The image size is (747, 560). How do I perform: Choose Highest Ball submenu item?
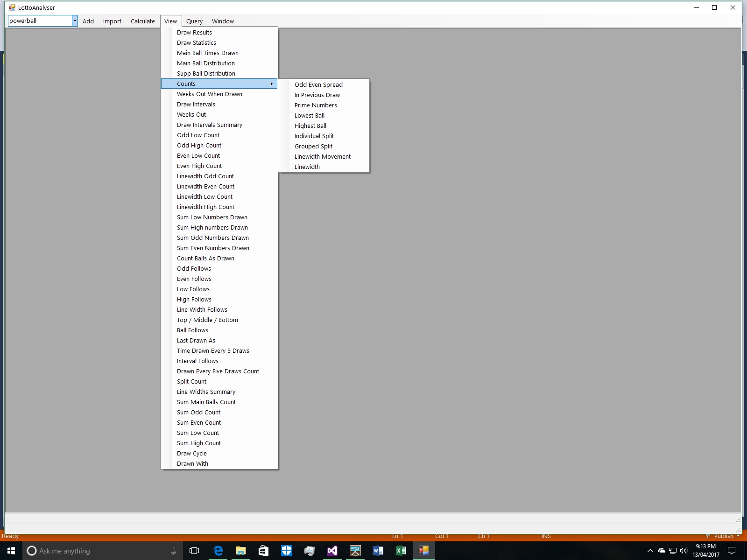click(x=324, y=126)
